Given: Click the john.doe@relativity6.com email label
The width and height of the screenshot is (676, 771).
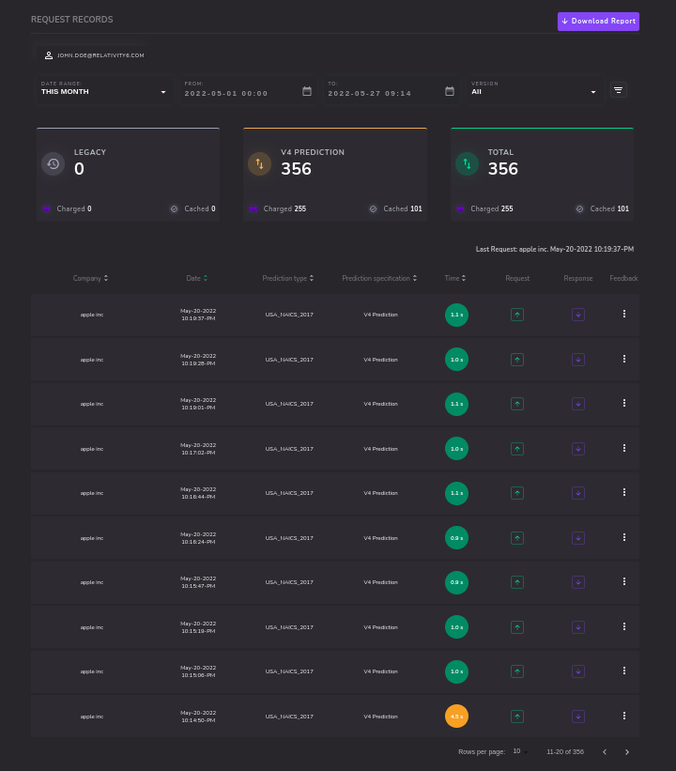Looking at the screenshot, I should pyautogui.click(x=101, y=56).
